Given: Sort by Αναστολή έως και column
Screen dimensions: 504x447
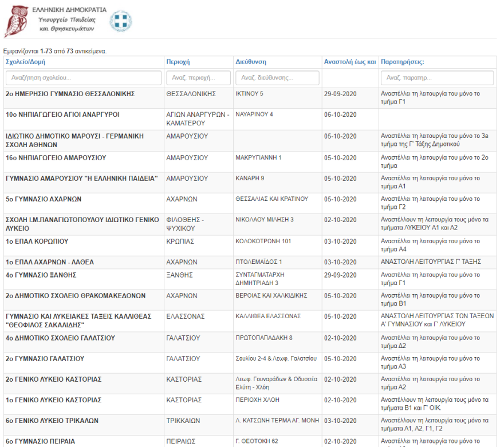Looking at the screenshot, I should (349, 62).
